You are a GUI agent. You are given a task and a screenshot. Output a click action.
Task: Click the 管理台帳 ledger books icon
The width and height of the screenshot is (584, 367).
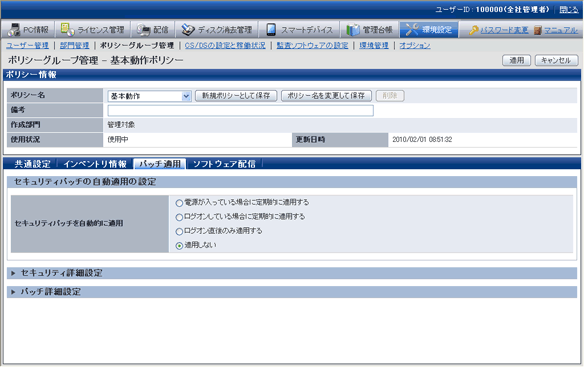353,29
